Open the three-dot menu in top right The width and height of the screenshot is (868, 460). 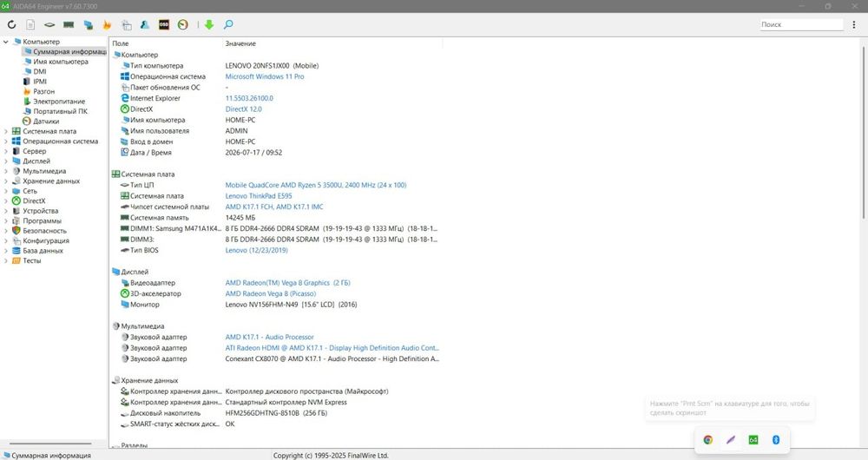853,24
